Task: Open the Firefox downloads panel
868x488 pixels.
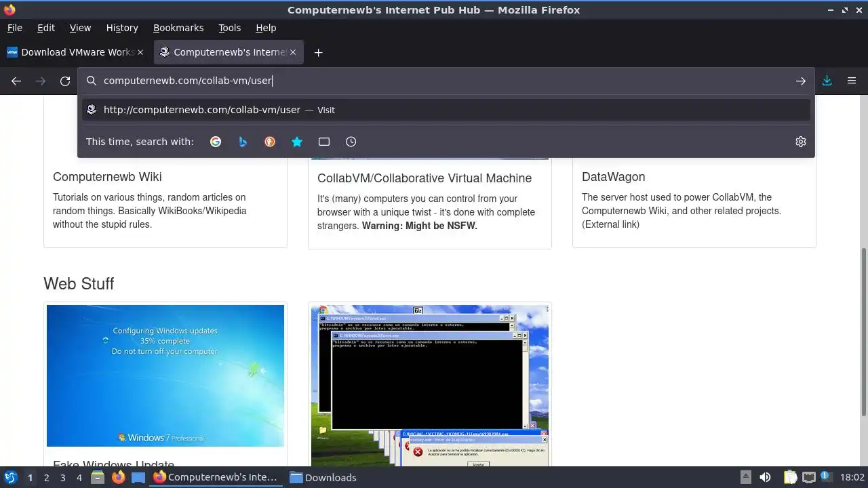Action: pos(827,81)
